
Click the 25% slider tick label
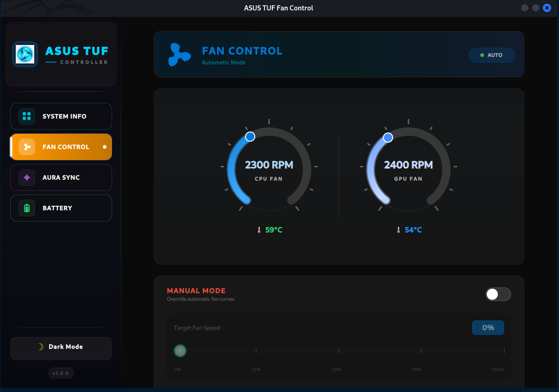click(256, 370)
